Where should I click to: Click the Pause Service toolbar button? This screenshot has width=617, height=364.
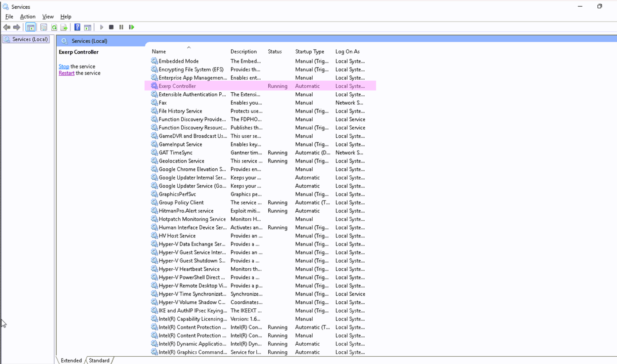pyautogui.click(x=121, y=27)
